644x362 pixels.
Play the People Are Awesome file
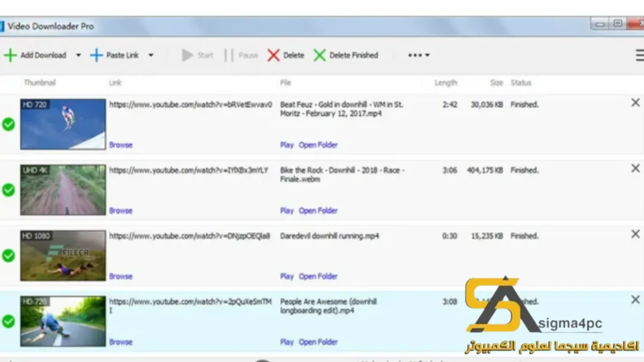[287, 342]
